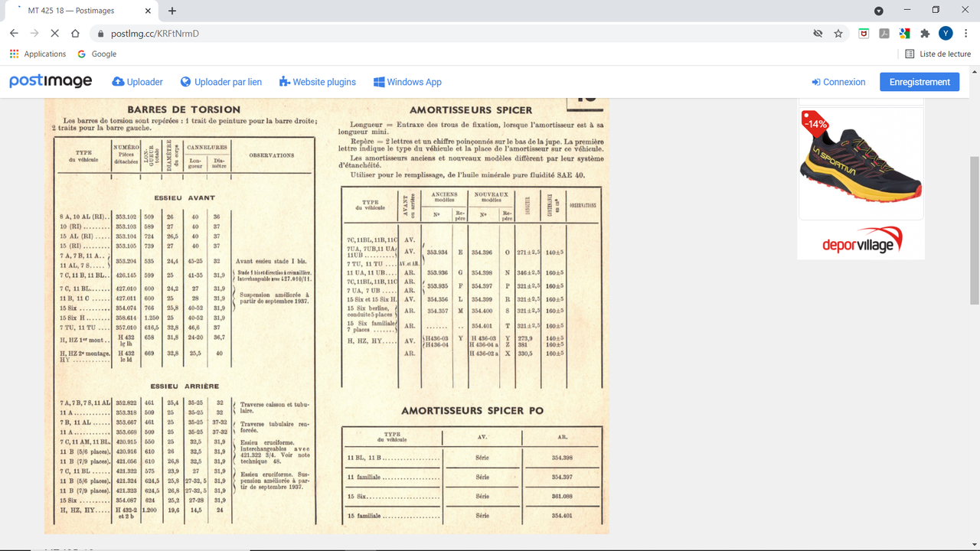Image resolution: width=980 pixels, height=551 pixels.
Task: Open the Extensions puzzle-piece menu
Action: [x=925, y=34]
